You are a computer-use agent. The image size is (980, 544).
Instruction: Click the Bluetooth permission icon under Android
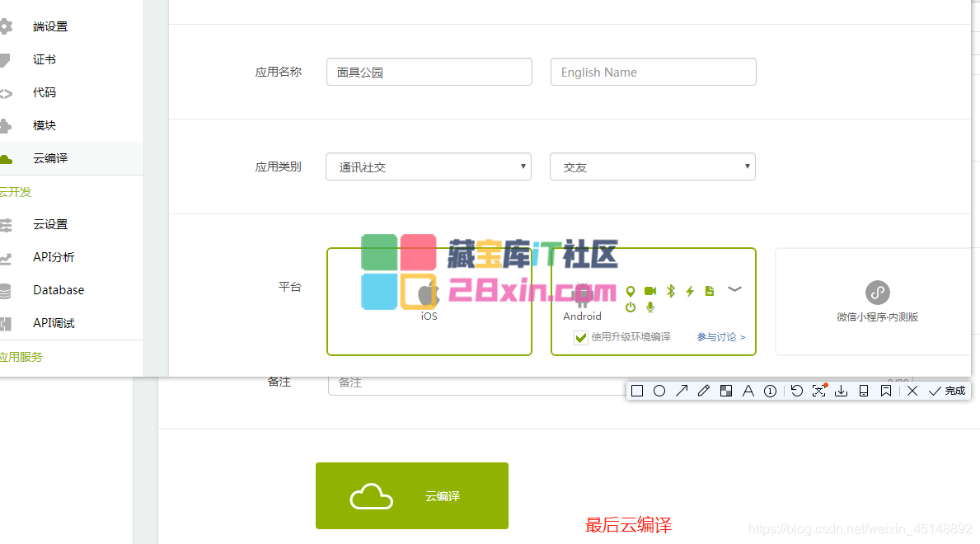click(x=671, y=291)
